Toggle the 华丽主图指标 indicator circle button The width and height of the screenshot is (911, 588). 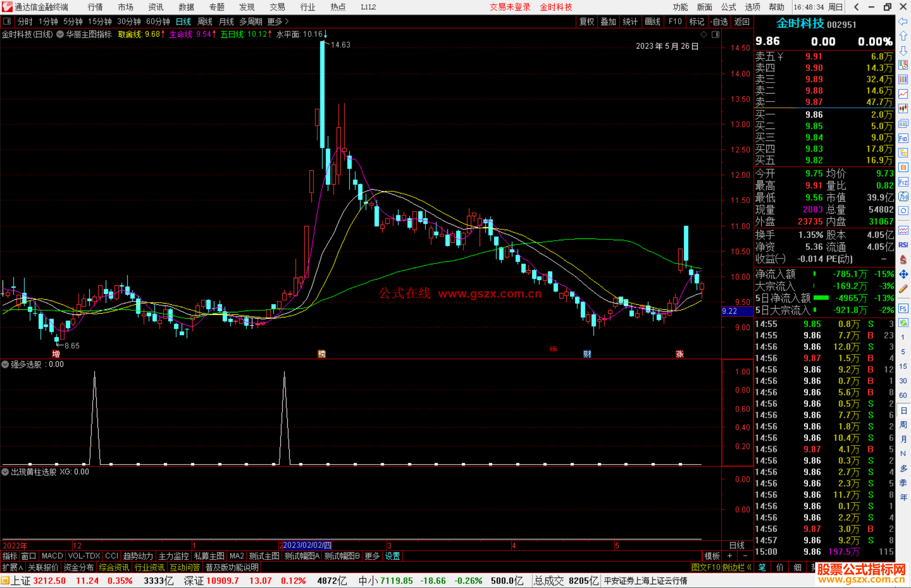pos(60,34)
